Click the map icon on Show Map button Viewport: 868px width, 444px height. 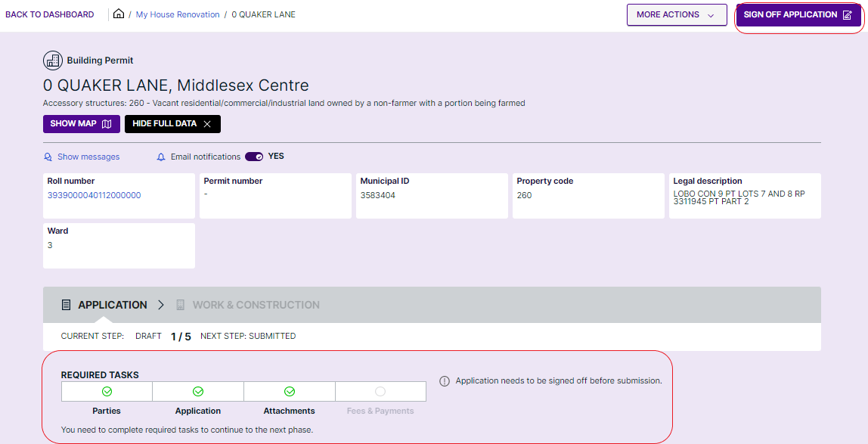pyautogui.click(x=107, y=123)
